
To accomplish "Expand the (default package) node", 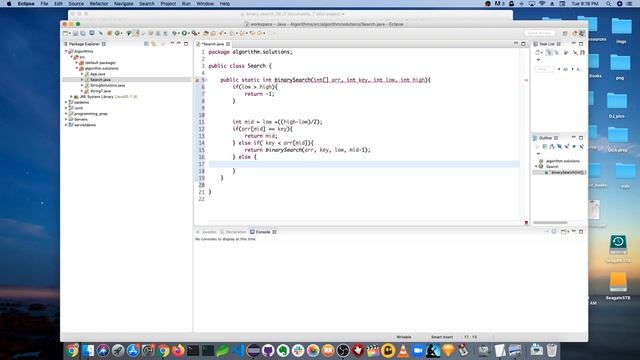I will click(77, 63).
